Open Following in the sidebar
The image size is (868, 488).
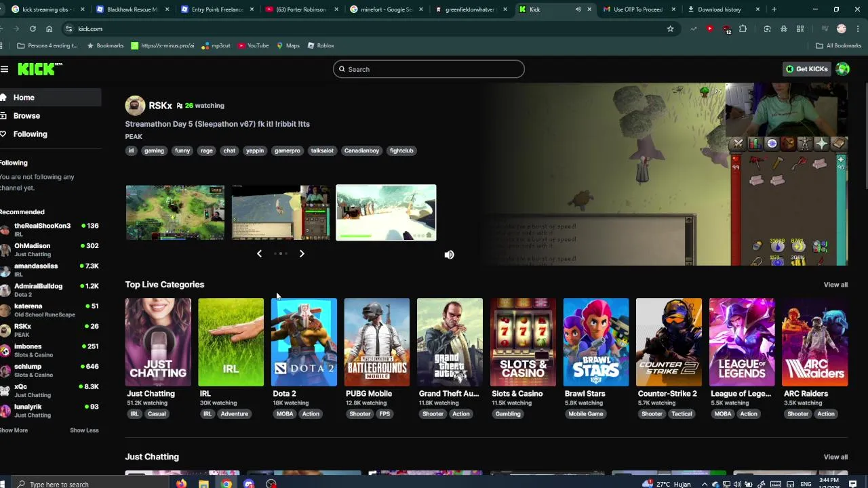[x=50, y=134]
